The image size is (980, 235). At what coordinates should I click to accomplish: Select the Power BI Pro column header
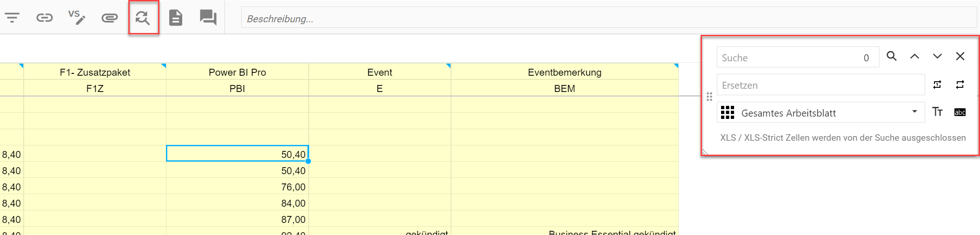pyautogui.click(x=237, y=72)
